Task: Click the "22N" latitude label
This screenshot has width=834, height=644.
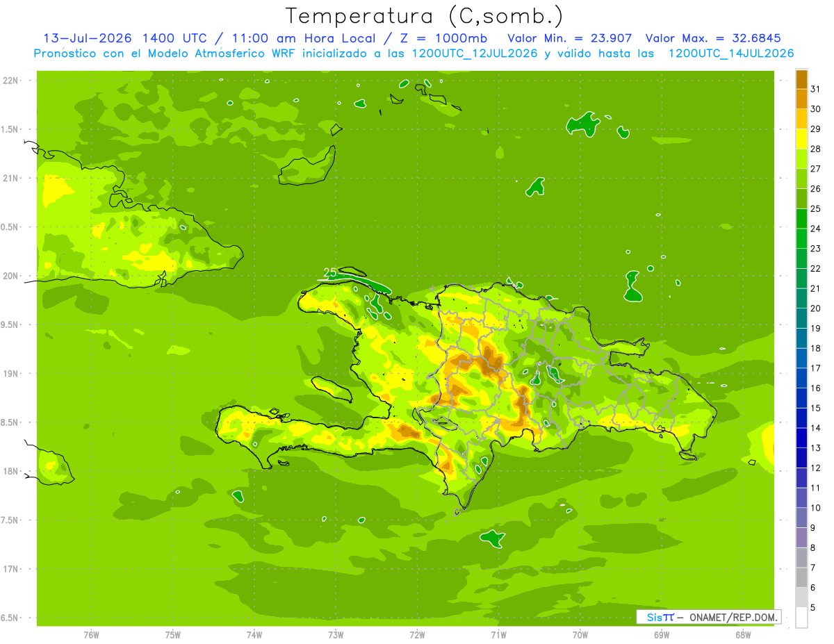Action: (x=10, y=81)
